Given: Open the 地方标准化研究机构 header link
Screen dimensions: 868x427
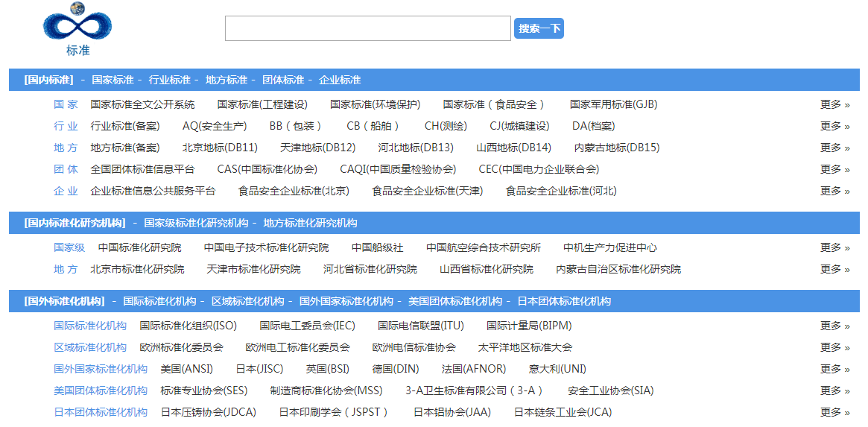Looking at the screenshot, I should click(x=310, y=223).
